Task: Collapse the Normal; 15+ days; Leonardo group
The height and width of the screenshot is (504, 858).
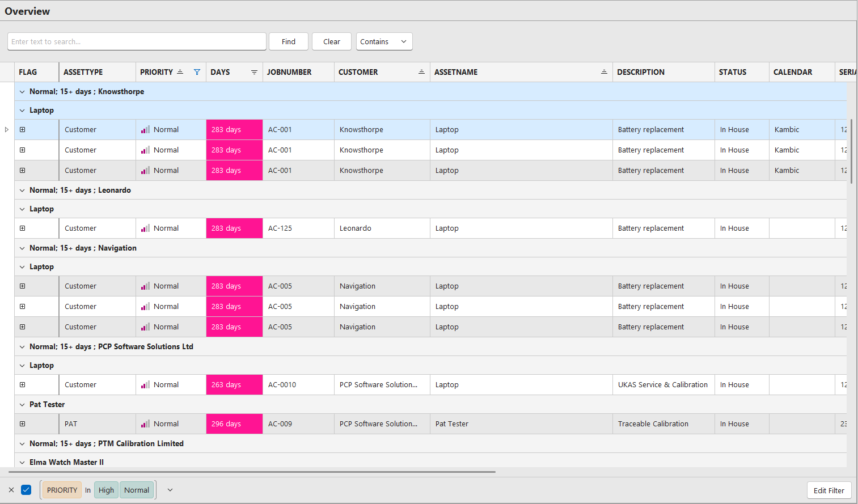Action: [22, 190]
